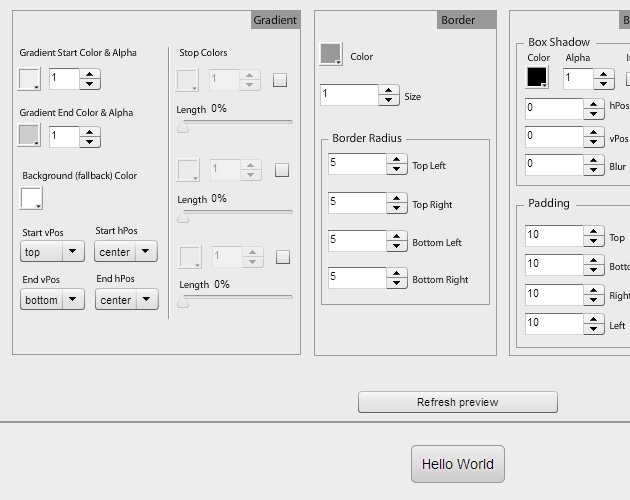Screen dimensions: 630x500
Task: Click the Top Left border radius field
Action: point(356,164)
